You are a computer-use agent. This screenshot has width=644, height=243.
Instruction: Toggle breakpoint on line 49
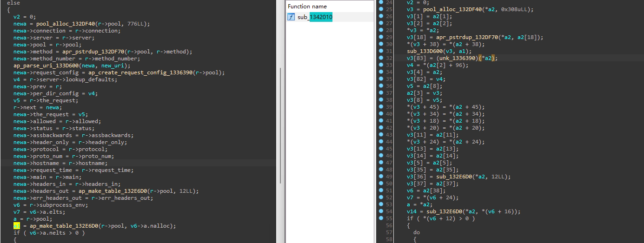[381, 177]
